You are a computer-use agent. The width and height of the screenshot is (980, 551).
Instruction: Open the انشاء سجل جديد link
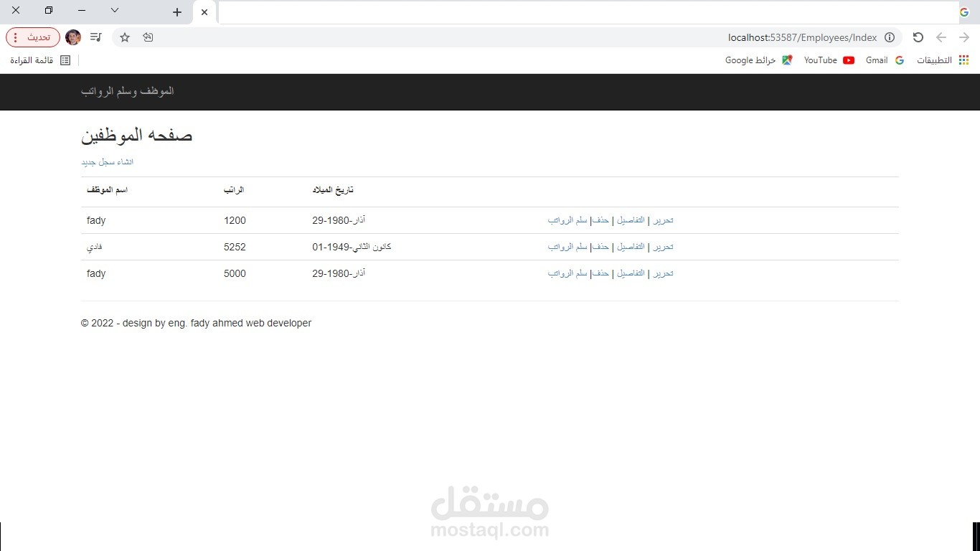click(106, 162)
